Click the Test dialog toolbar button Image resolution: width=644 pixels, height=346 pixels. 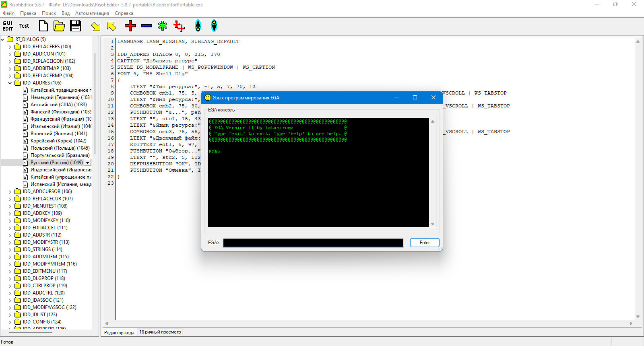(x=24, y=26)
